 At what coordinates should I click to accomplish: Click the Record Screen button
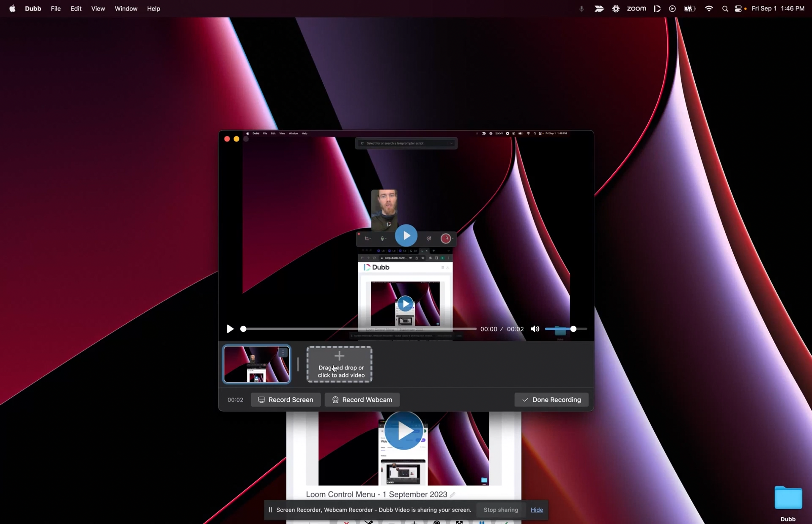click(285, 400)
